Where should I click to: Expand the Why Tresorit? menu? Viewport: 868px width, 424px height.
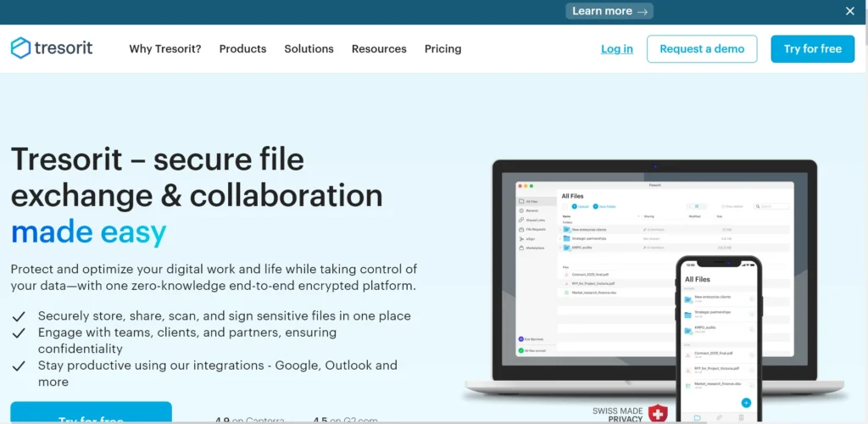165,49
